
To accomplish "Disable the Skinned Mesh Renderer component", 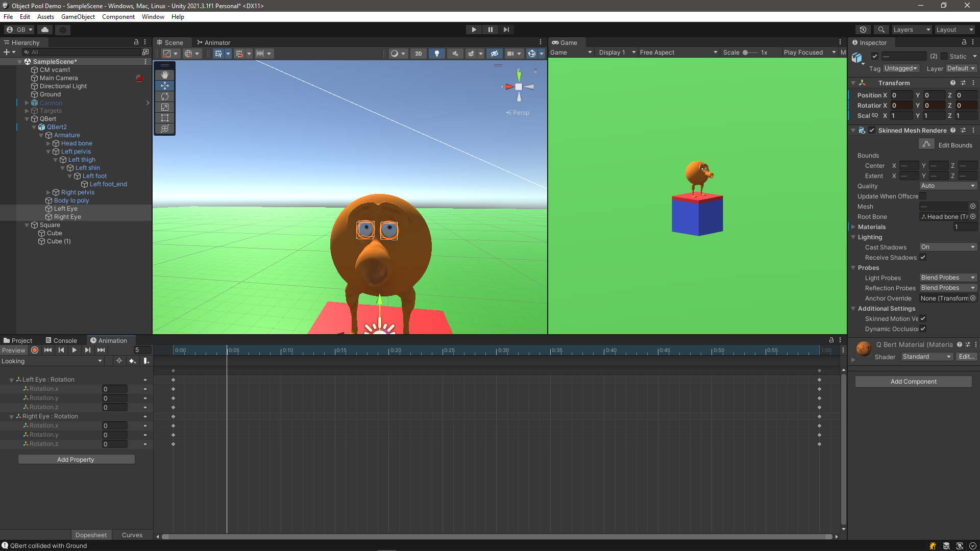I will coord(872,130).
